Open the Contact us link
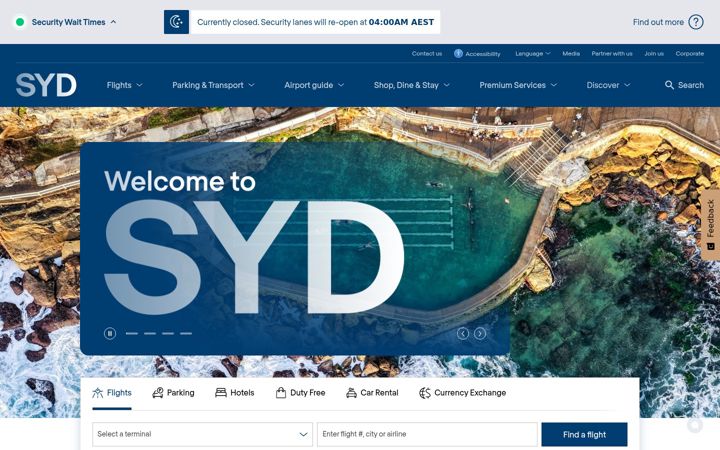720x450 pixels. (427, 53)
